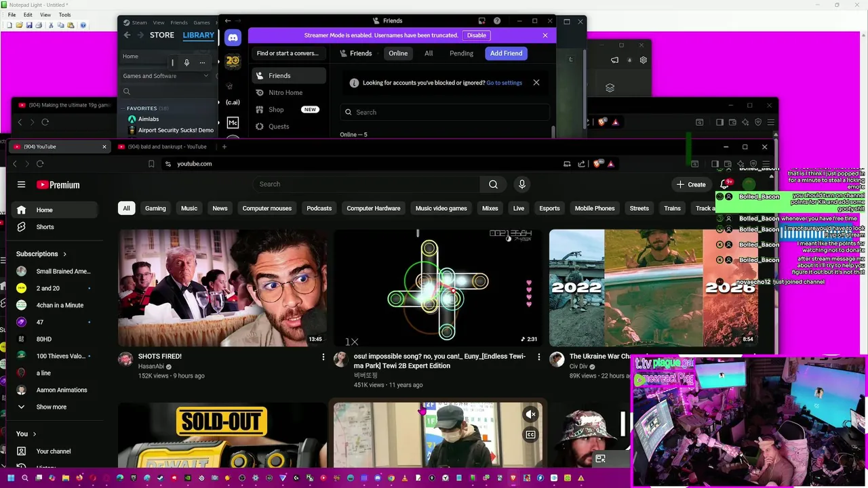Click the Brave Rewards triangle icon in front window
This screenshot has width=868, height=488.
tap(611, 163)
